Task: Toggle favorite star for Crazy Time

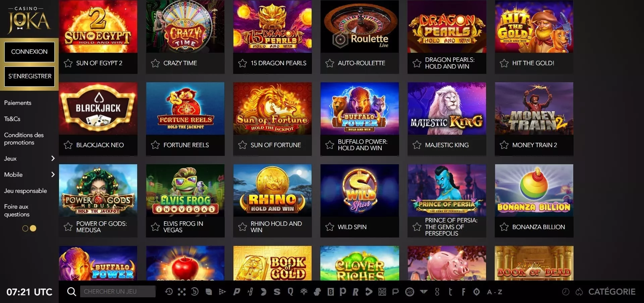Action: [x=155, y=63]
